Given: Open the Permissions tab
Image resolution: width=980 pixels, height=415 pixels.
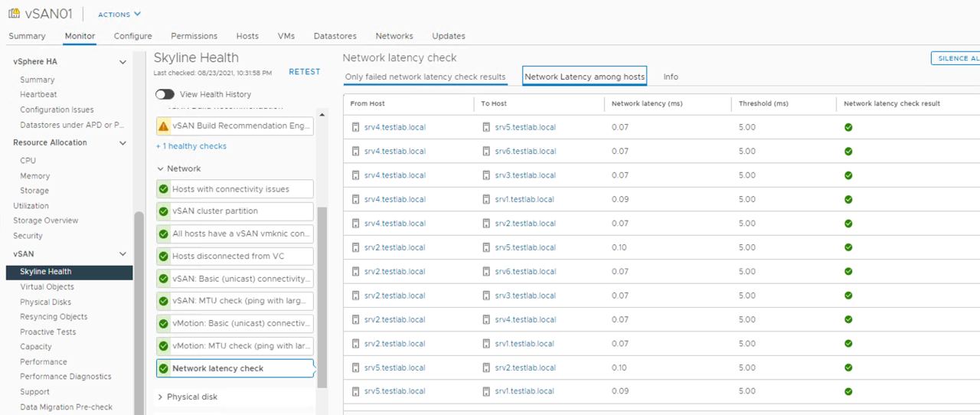Looking at the screenshot, I should [194, 36].
